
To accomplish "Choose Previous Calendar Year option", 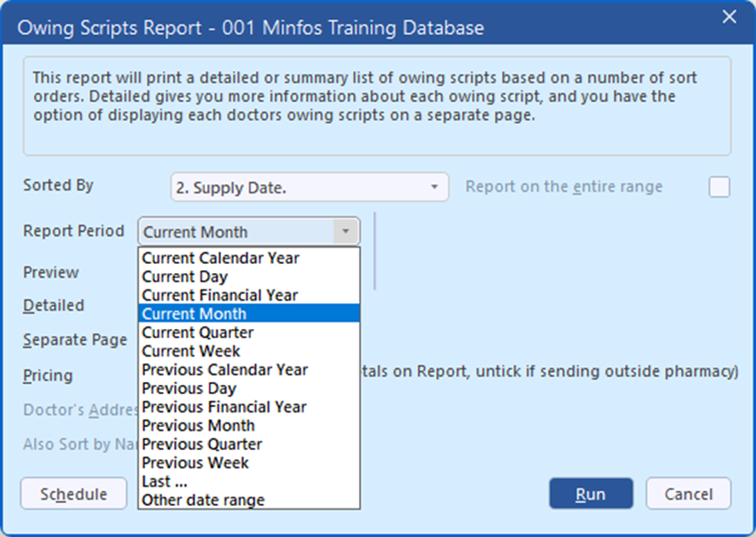I will 225,369.
